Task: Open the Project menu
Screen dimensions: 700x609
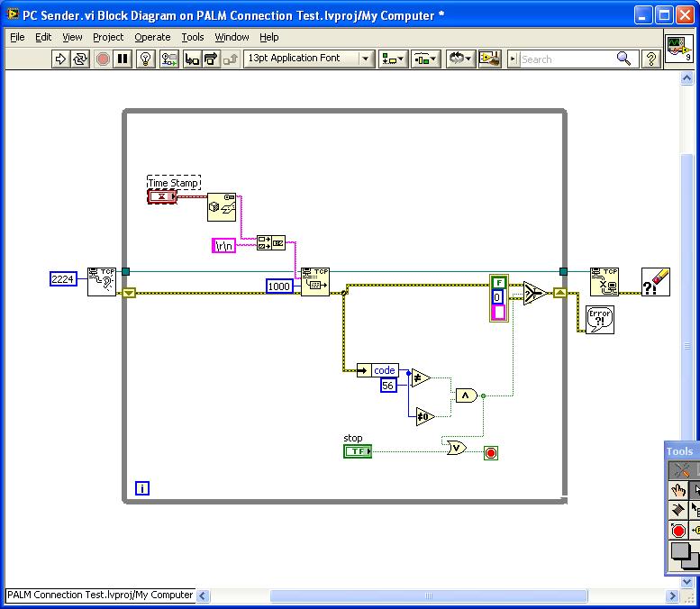Action: pyautogui.click(x=108, y=37)
